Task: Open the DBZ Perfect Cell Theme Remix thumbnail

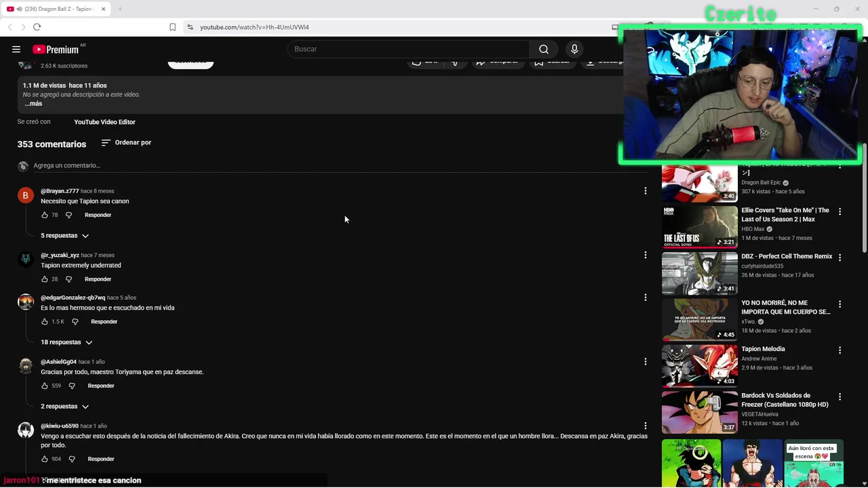Action: (x=699, y=273)
